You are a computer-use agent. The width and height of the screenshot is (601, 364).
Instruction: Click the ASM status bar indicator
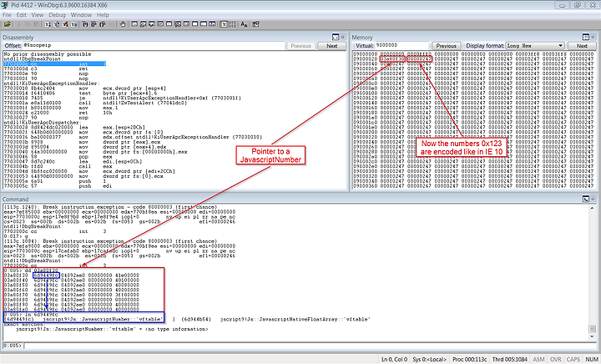click(538, 359)
